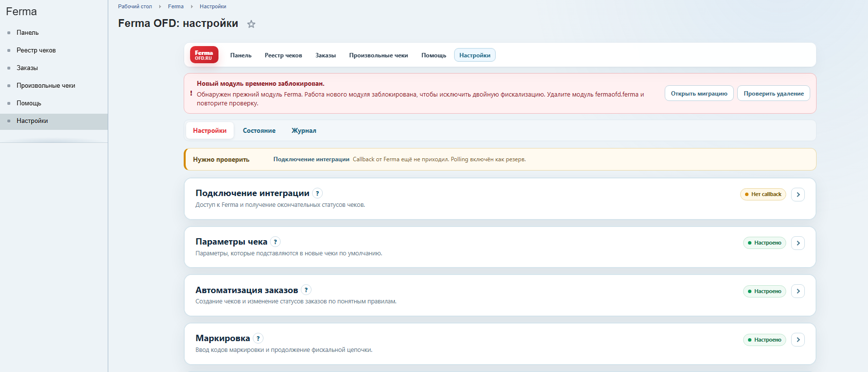Click the Подключение интеграции card heading
This screenshot has height=372, width=868.
tap(252, 193)
